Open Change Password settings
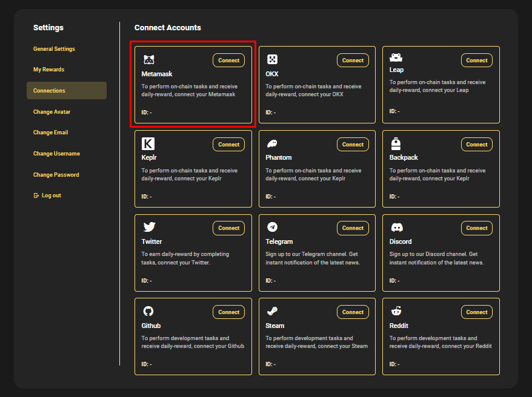The width and height of the screenshot is (532, 397). pos(56,175)
